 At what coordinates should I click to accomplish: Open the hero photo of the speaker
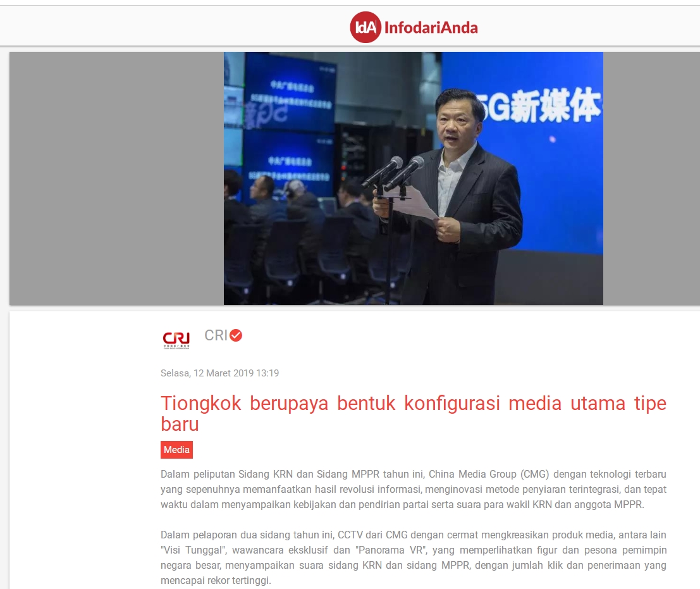413,178
